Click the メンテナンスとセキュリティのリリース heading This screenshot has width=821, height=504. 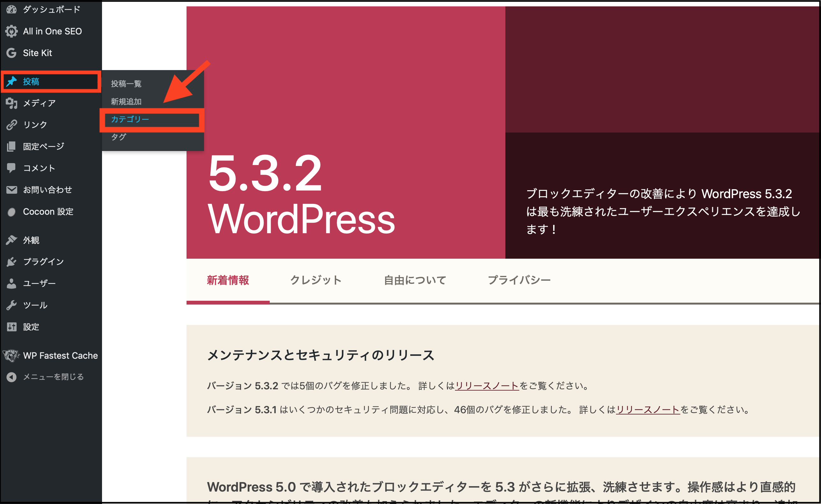pos(321,355)
